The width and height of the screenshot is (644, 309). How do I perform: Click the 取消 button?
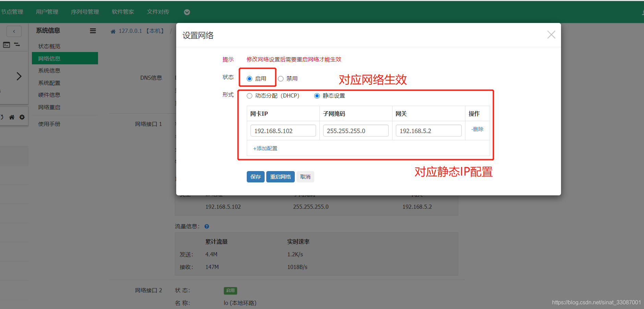[305, 177]
